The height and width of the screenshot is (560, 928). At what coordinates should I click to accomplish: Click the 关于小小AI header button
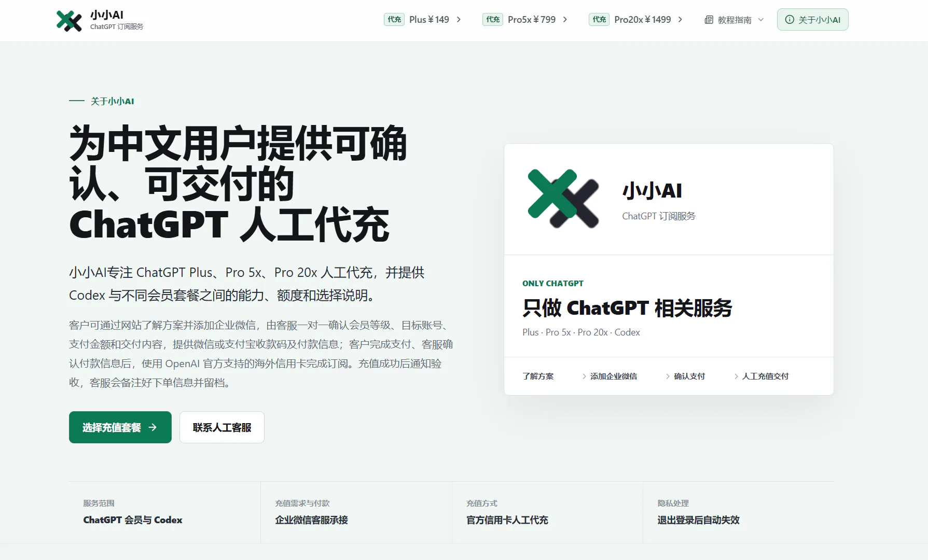[812, 20]
